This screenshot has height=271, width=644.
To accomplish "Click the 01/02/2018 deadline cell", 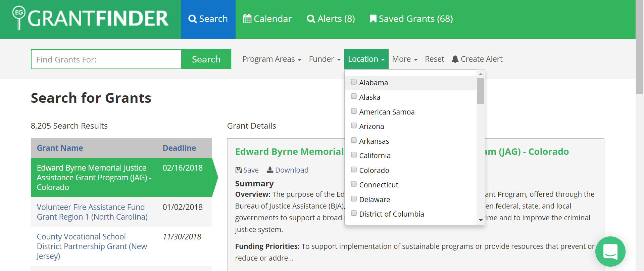I will point(183,207).
